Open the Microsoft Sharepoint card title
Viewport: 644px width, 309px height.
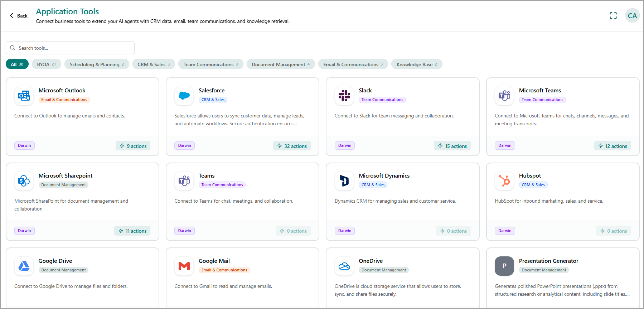(66, 176)
